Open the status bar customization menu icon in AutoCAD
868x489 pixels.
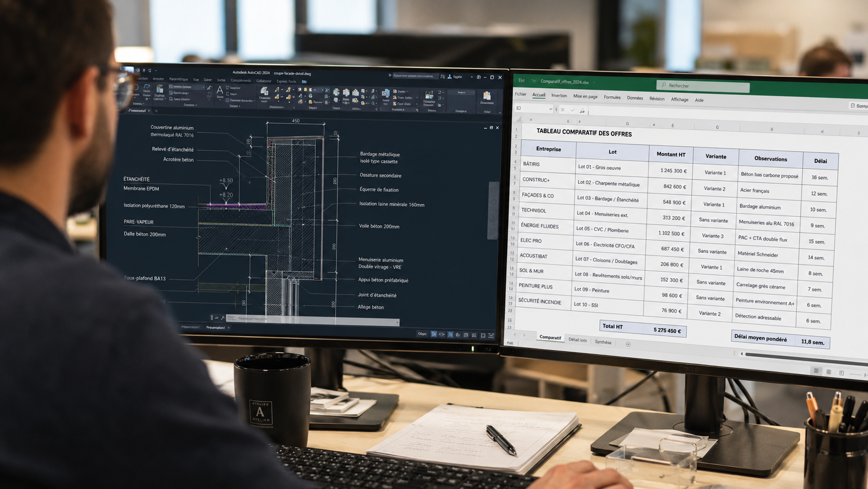click(491, 336)
